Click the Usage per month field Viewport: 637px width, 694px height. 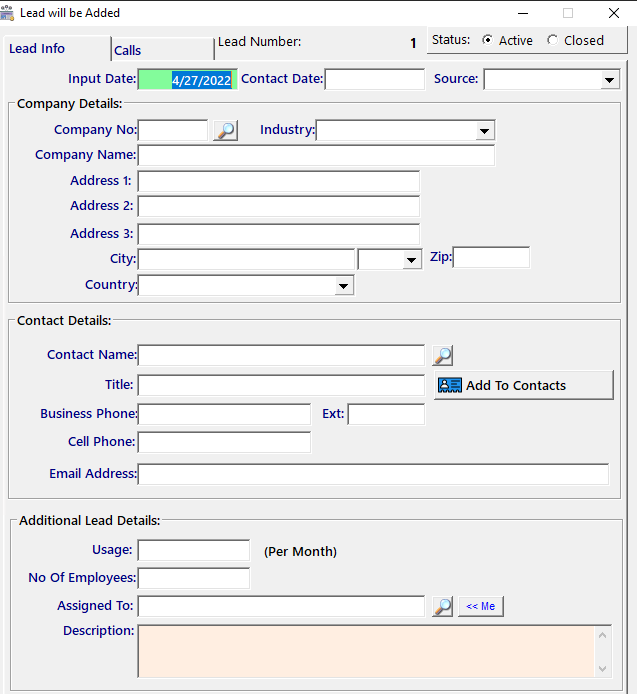point(194,550)
